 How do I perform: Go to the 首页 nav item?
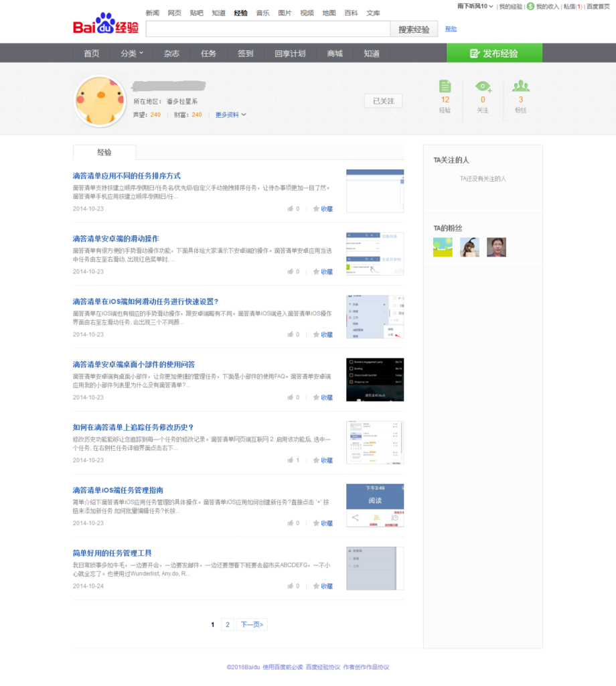pyautogui.click(x=91, y=54)
